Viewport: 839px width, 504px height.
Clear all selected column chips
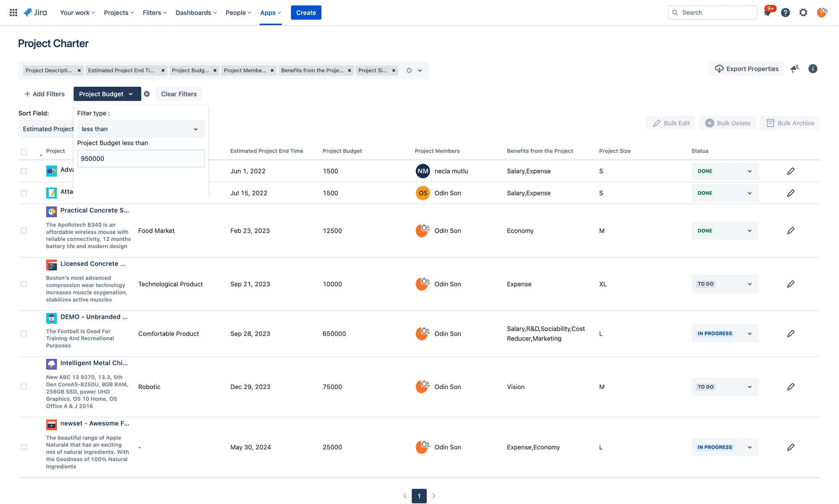coord(409,70)
